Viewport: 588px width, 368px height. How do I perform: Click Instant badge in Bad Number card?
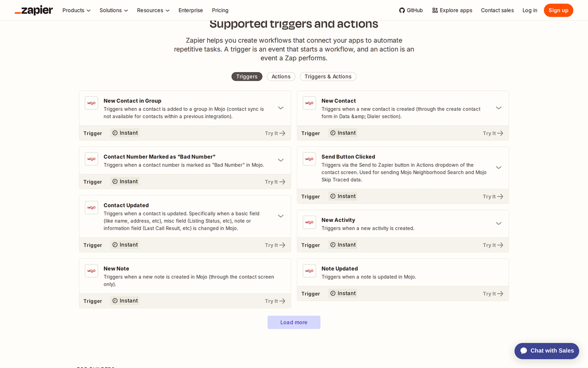point(125,182)
